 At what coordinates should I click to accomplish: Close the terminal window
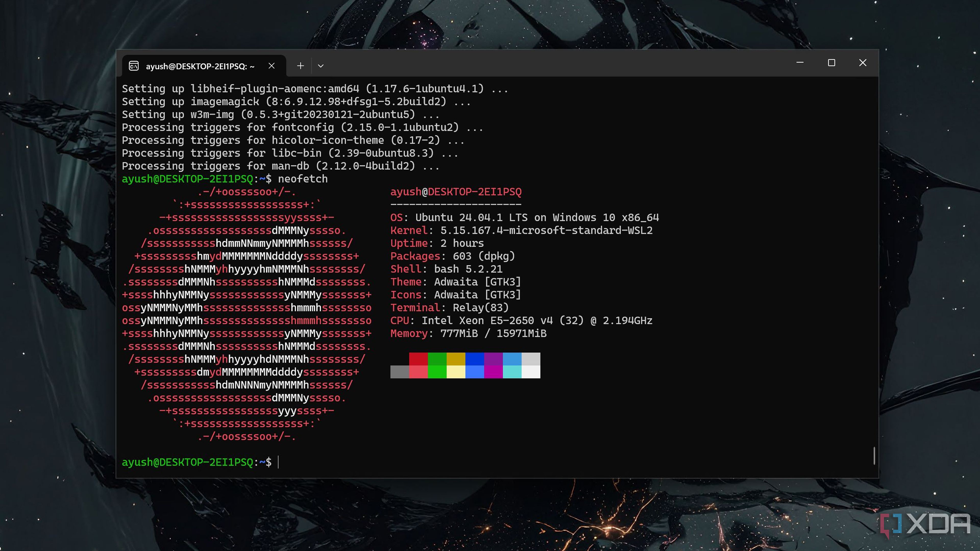point(862,63)
